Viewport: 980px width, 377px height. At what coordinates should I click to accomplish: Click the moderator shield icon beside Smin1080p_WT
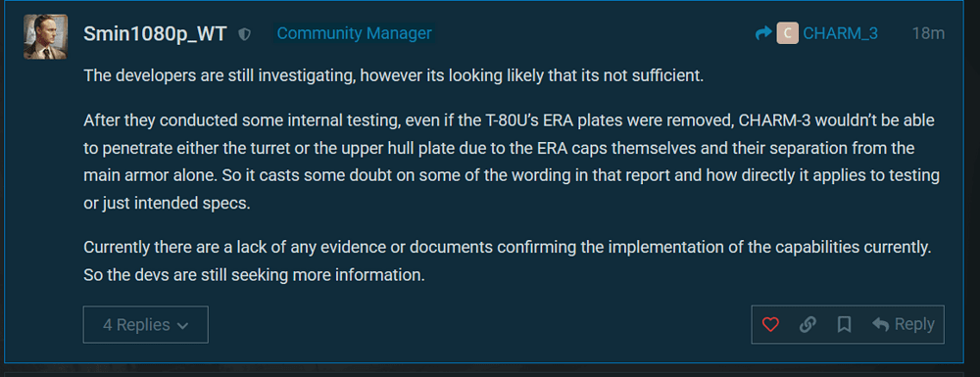244,35
